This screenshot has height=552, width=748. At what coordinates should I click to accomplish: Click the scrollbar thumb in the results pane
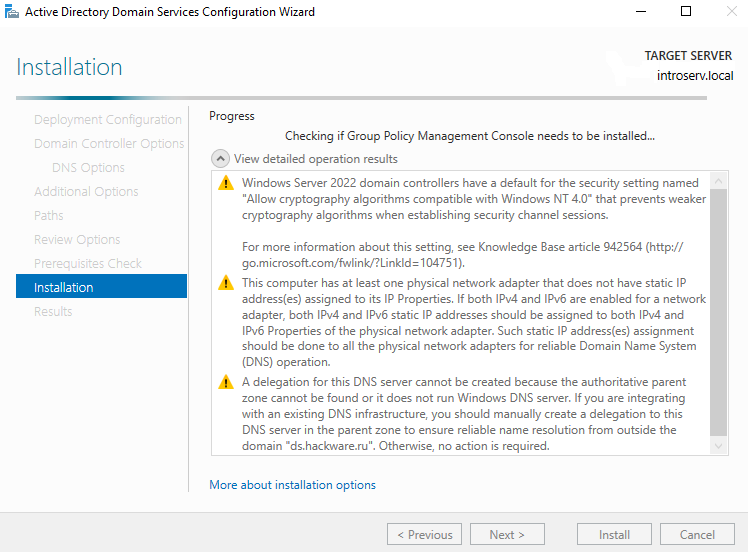(x=718, y=310)
